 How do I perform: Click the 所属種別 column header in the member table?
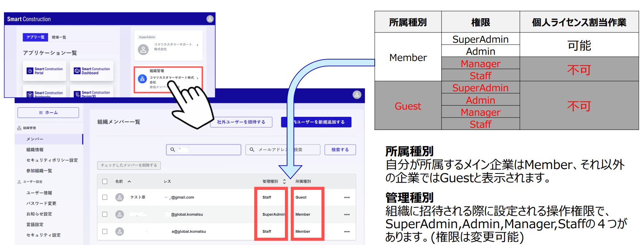click(x=303, y=181)
